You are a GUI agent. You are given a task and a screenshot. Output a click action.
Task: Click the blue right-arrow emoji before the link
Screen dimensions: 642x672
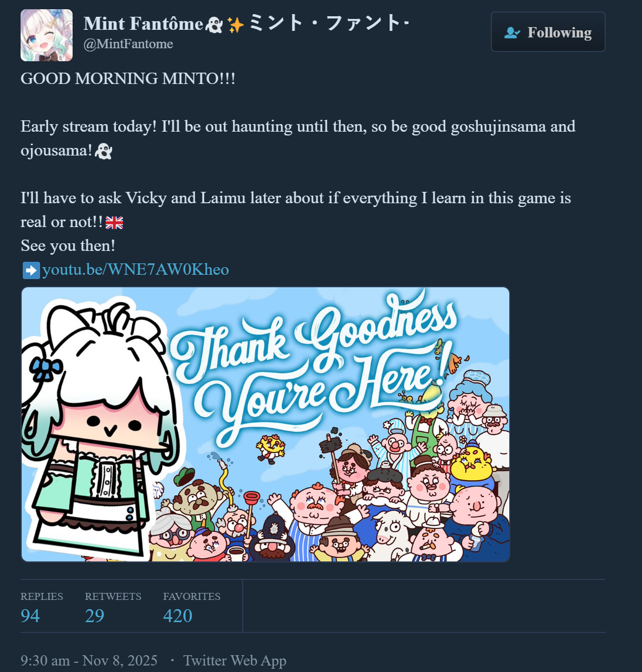coord(31,270)
